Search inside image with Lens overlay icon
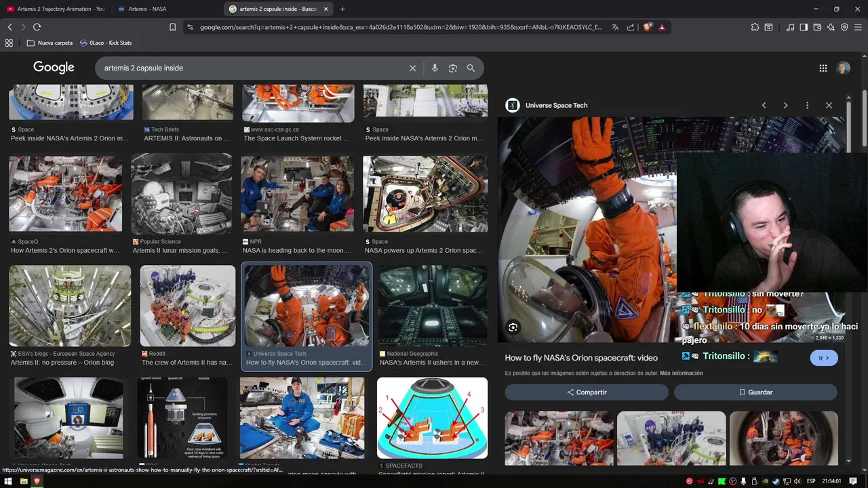 click(513, 327)
